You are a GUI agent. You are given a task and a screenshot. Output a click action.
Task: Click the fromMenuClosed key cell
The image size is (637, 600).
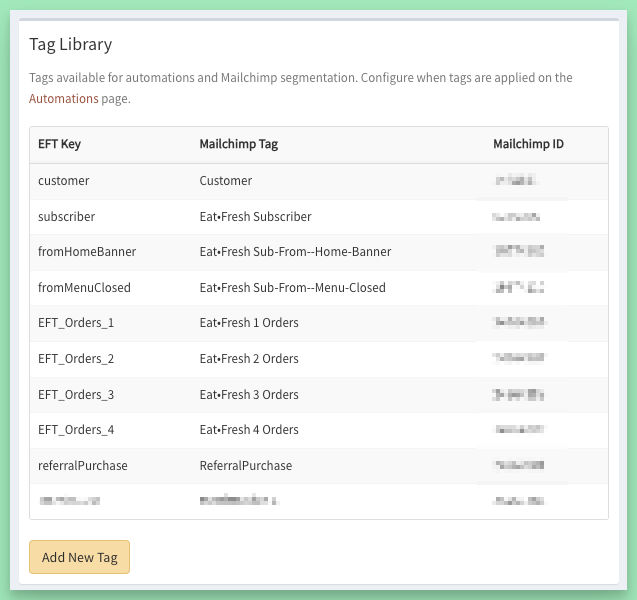point(84,288)
